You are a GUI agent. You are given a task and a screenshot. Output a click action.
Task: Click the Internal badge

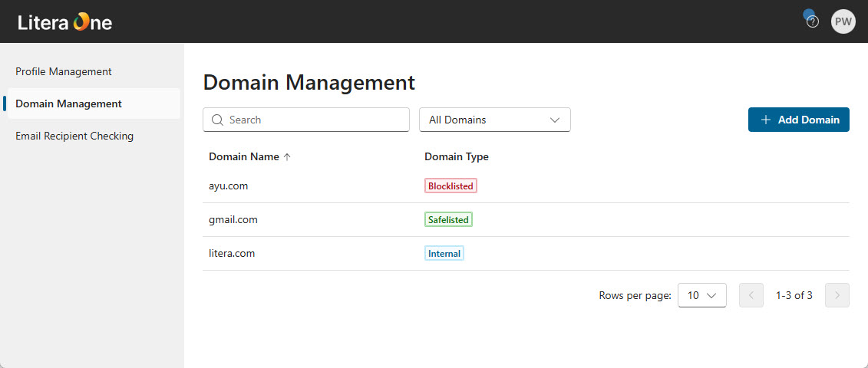click(444, 254)
